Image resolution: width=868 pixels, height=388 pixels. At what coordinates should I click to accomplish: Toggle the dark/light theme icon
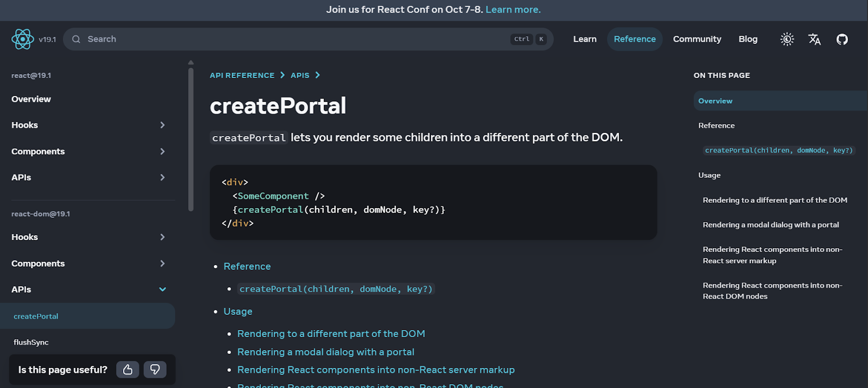[787, 39]
